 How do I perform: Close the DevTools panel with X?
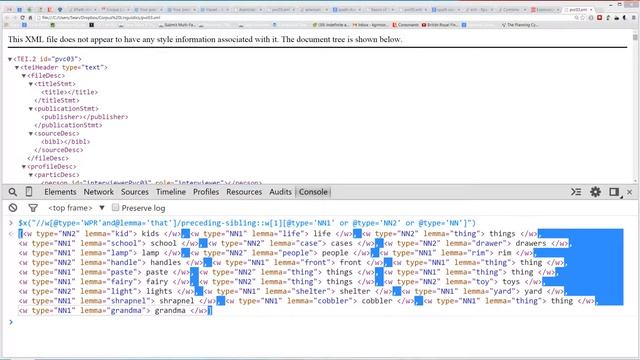[x=629, y=192]
